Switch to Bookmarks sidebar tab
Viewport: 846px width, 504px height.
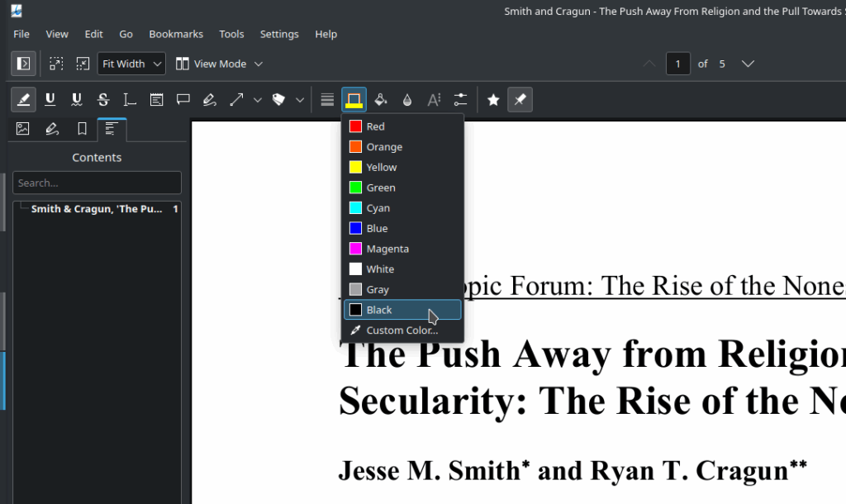point(82,129)
